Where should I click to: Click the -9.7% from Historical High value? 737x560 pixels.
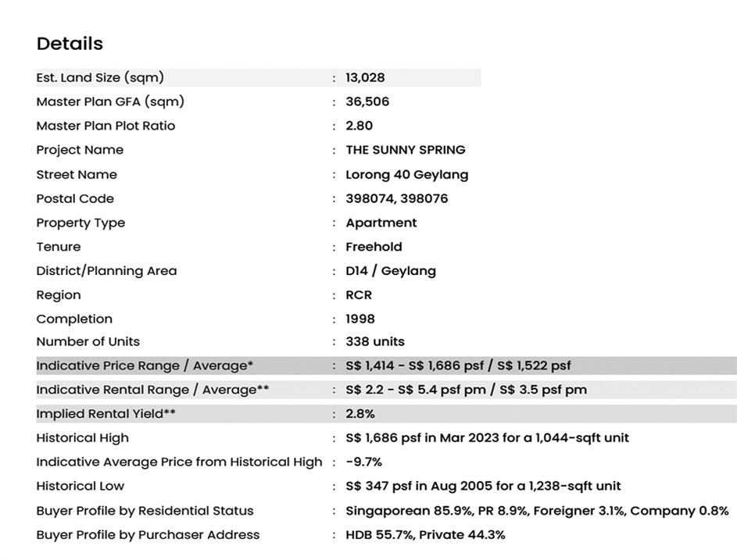click(x=363, y=462)
